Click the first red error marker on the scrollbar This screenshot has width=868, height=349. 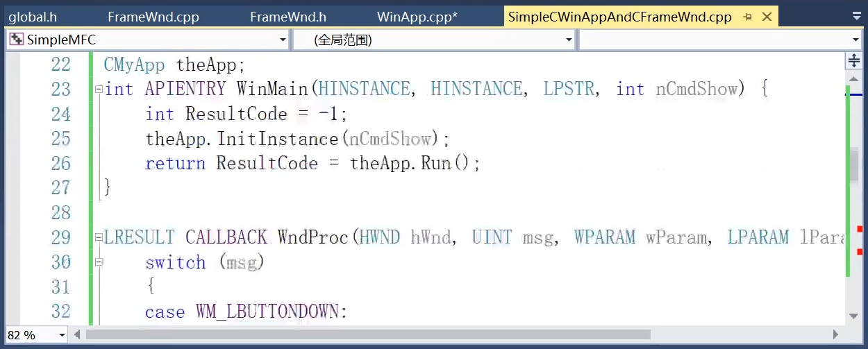pos(860,228)
